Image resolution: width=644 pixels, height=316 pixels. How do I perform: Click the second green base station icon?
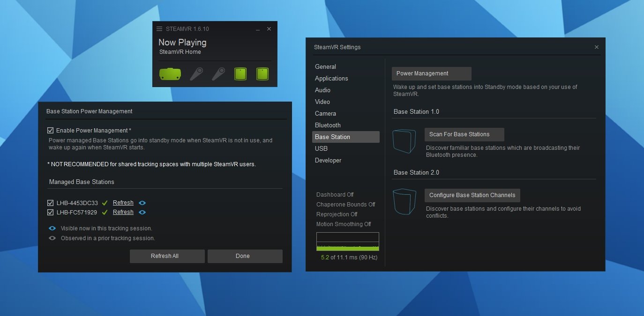[262, 74]
